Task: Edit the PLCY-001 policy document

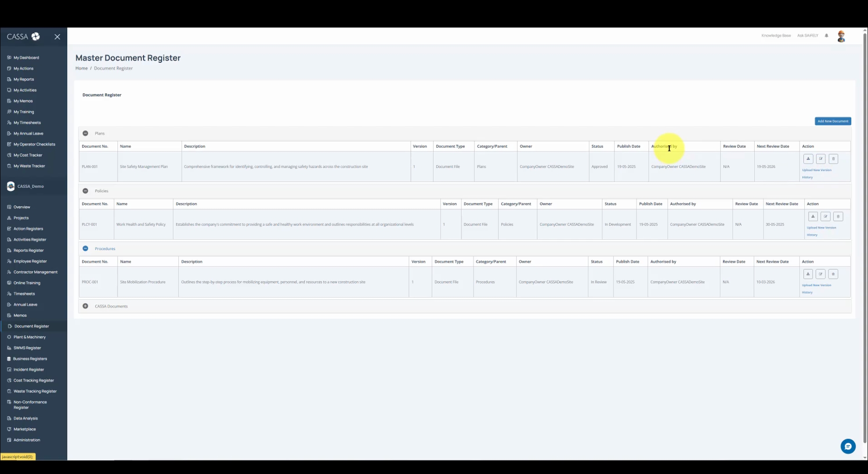Action: pos(825,216)
